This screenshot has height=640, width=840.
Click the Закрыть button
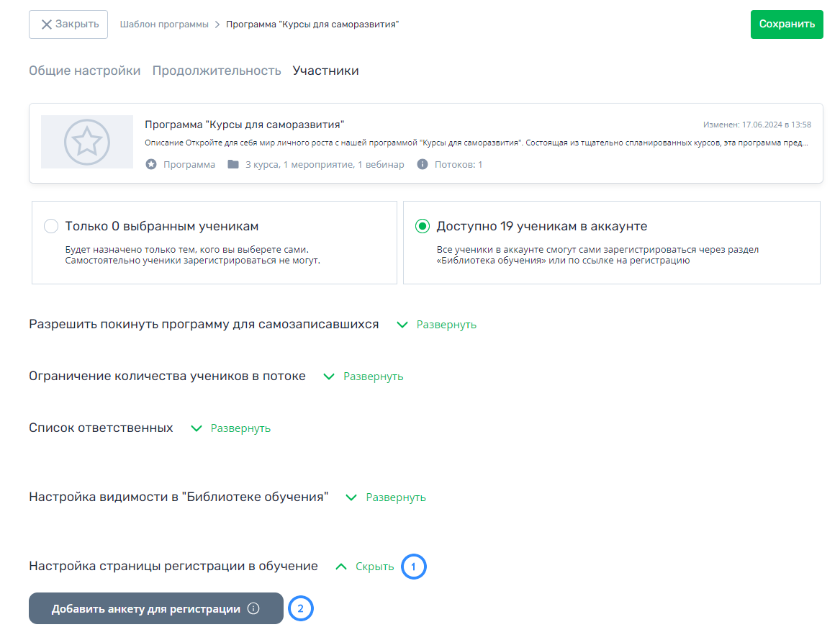(x=68, y=24)
